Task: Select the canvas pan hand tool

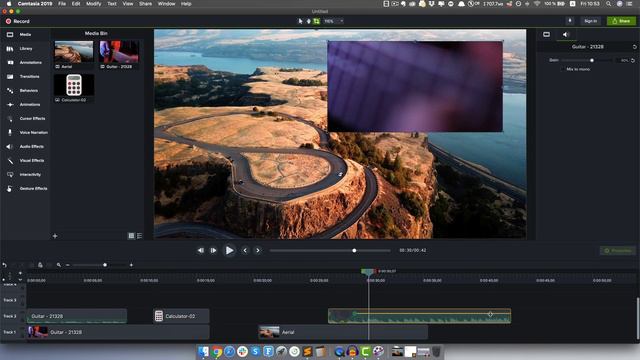Action: point(308,21)
